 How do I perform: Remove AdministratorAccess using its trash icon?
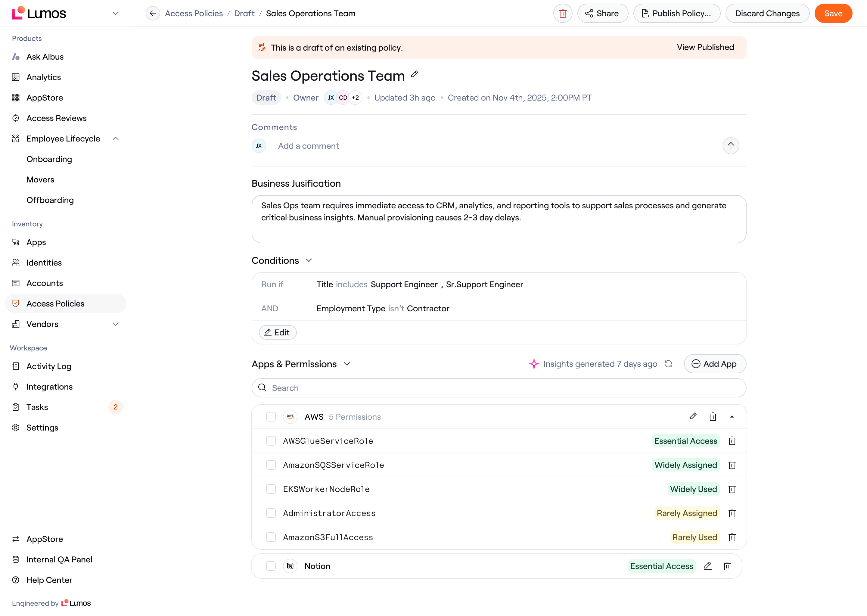(732, 513)
